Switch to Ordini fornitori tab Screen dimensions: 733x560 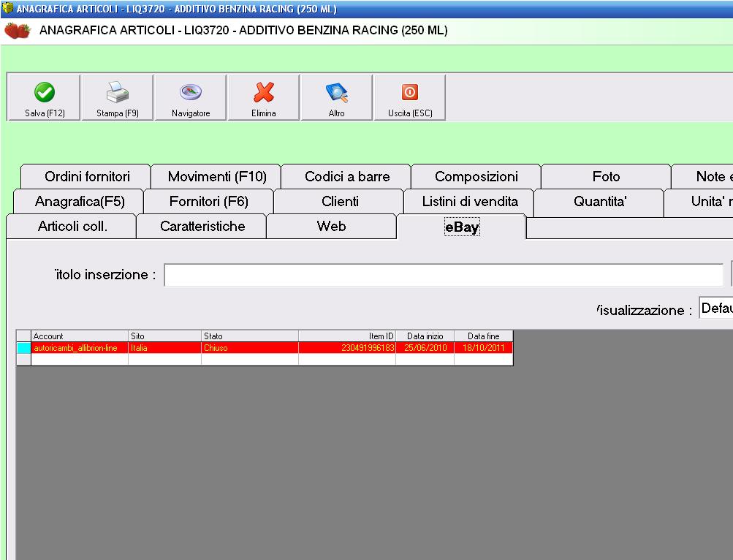(x=87, y=176)
